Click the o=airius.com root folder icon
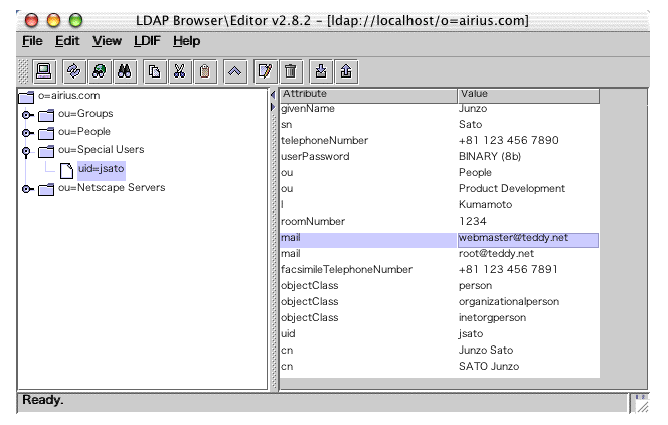The image size is (668, 425). pos(26,97)
